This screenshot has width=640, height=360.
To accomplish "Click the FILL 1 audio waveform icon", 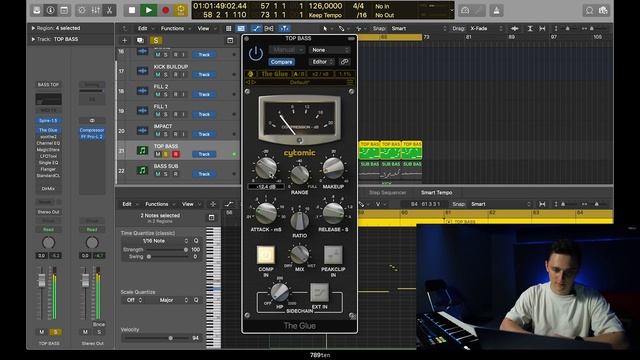I will (142, 111).
